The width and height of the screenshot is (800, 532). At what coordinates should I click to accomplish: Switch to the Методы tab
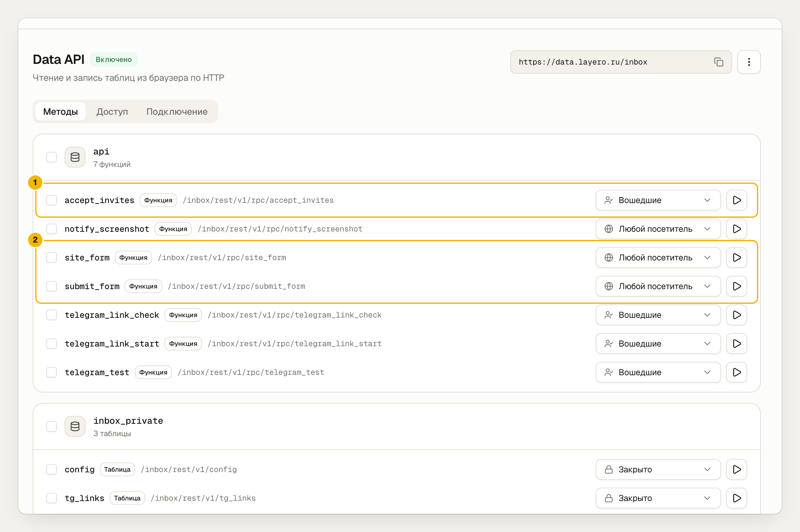60,111
